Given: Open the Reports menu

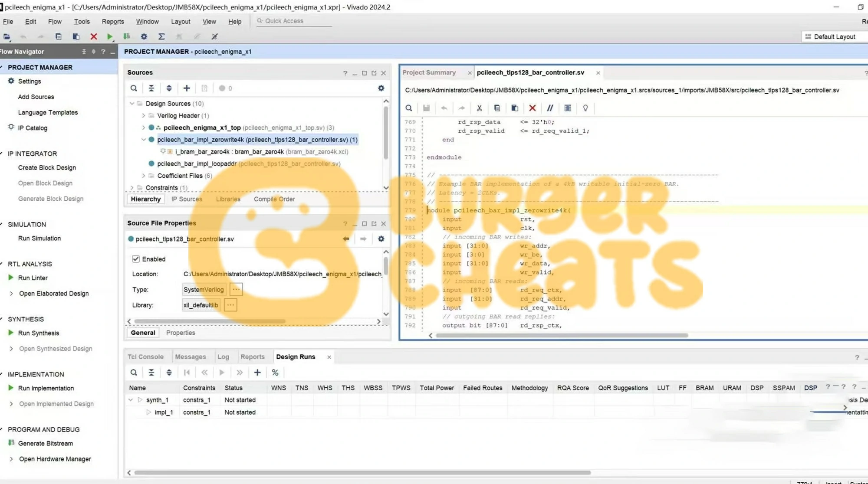Looking at the screenshot, I should 113,21.
